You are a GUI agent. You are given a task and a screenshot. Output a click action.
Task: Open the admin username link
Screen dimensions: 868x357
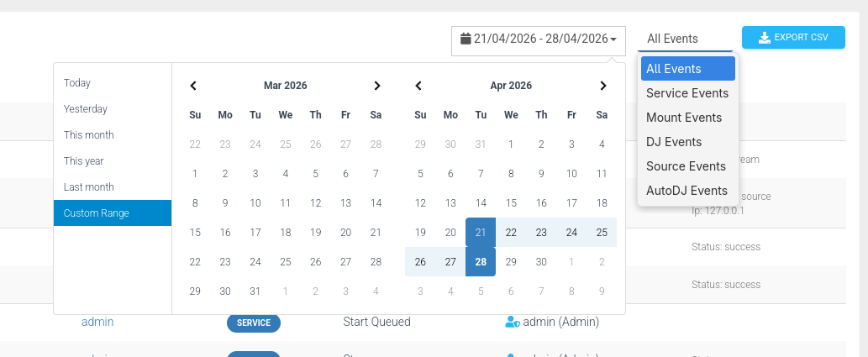click(97, 322)
